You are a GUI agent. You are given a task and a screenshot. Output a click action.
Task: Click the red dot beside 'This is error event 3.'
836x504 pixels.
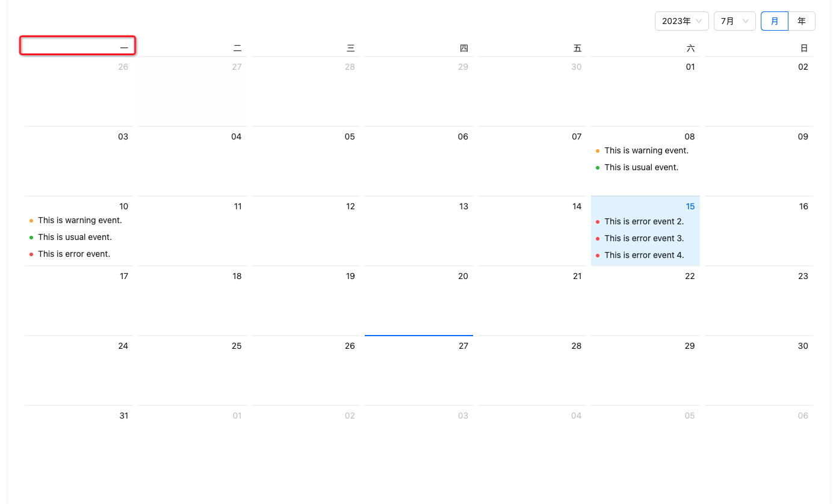coord(597,238)
